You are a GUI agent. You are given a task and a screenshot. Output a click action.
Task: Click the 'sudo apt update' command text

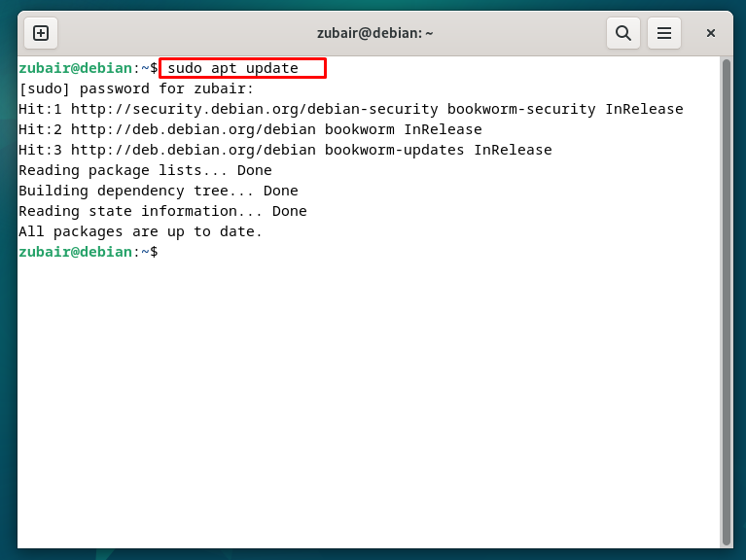pos(233,68)
